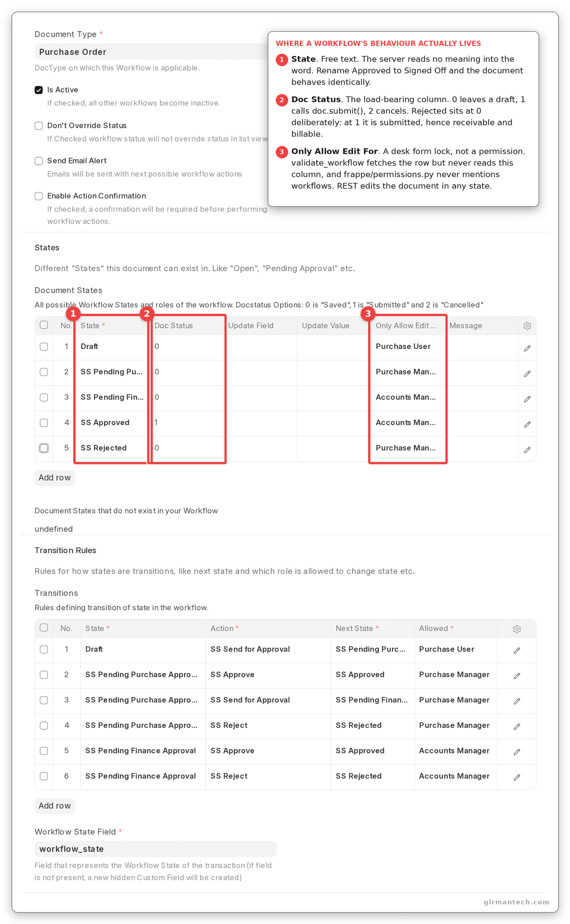Select transition row 6 checkbox

pos(44,776)
